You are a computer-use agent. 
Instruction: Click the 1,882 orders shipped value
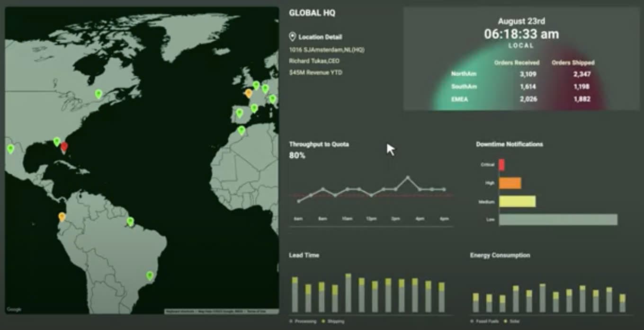[582, 99]
